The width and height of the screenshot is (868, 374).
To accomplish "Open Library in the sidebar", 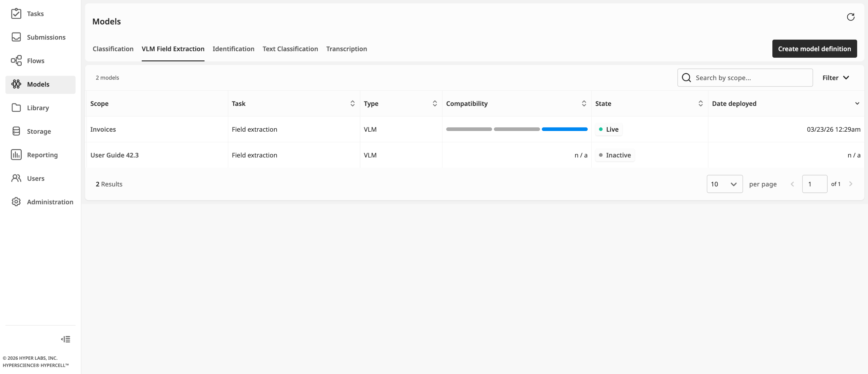I will tap(38, 108).
